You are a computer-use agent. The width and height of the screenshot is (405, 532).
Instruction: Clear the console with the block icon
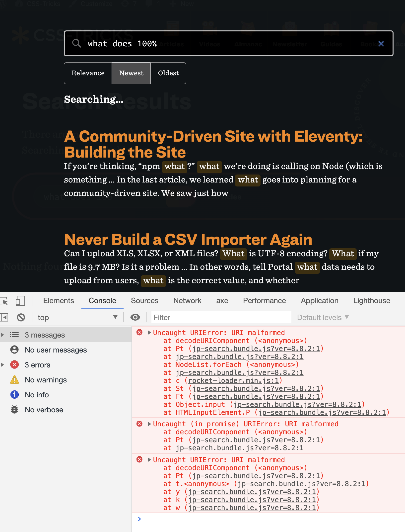[x=21, y=317]
